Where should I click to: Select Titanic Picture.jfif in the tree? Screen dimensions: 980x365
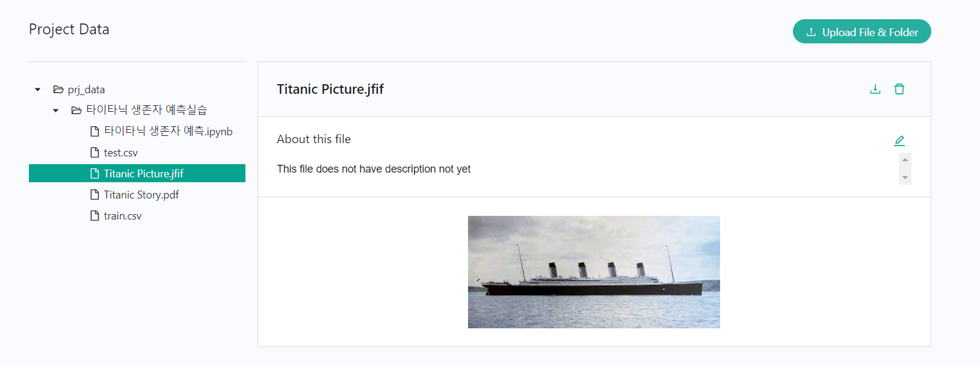(x=143, y=174)
